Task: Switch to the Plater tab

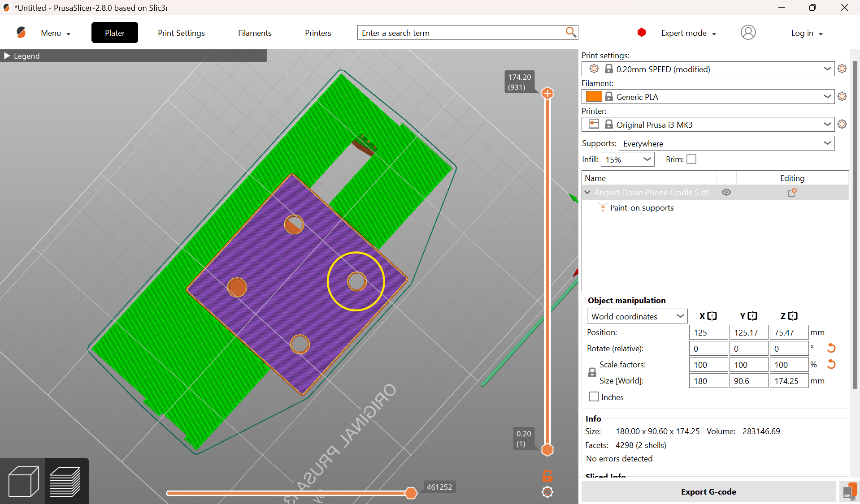Action: pyautogui.click(x=115, y=33)
